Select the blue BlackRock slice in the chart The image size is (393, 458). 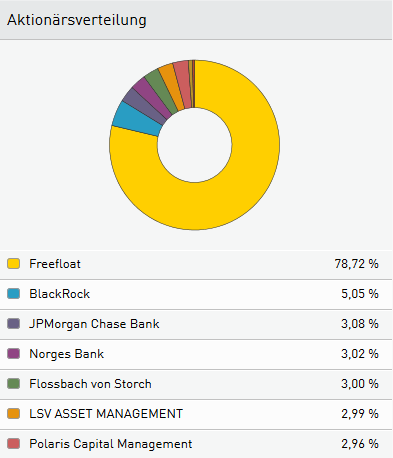[137, 119]
